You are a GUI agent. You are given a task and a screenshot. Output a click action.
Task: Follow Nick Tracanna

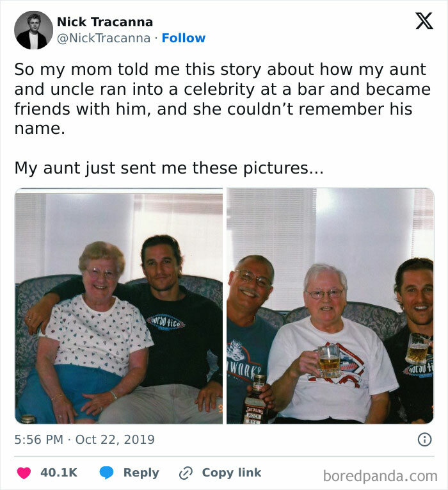pos(184,38)
